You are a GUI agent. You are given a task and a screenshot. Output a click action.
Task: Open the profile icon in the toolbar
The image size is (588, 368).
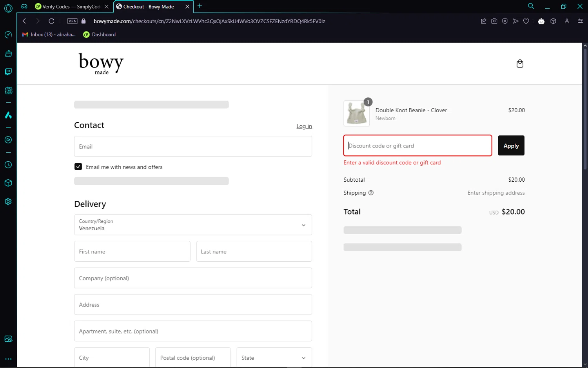567,21
